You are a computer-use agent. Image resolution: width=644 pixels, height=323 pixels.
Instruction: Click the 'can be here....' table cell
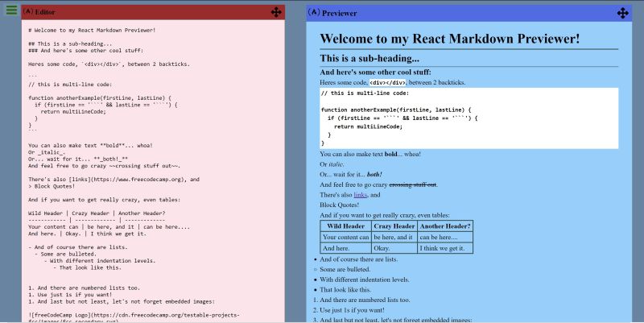445,237
